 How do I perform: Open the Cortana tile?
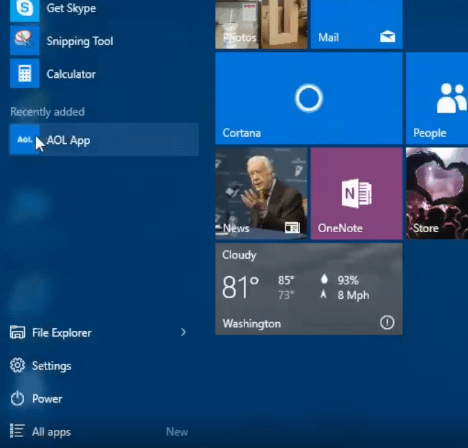click(309, 98)
